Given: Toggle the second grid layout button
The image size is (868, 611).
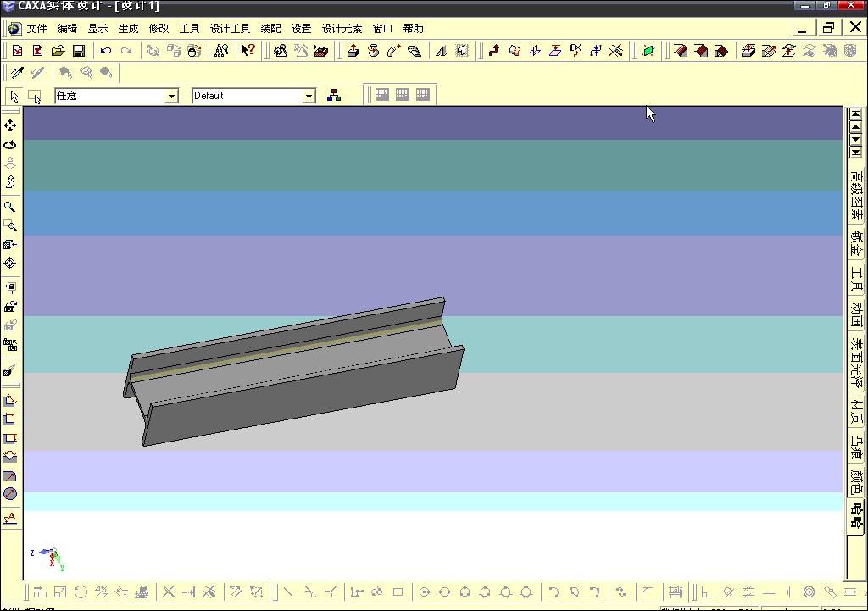Looking at the screenshot, I should point(403,95).
